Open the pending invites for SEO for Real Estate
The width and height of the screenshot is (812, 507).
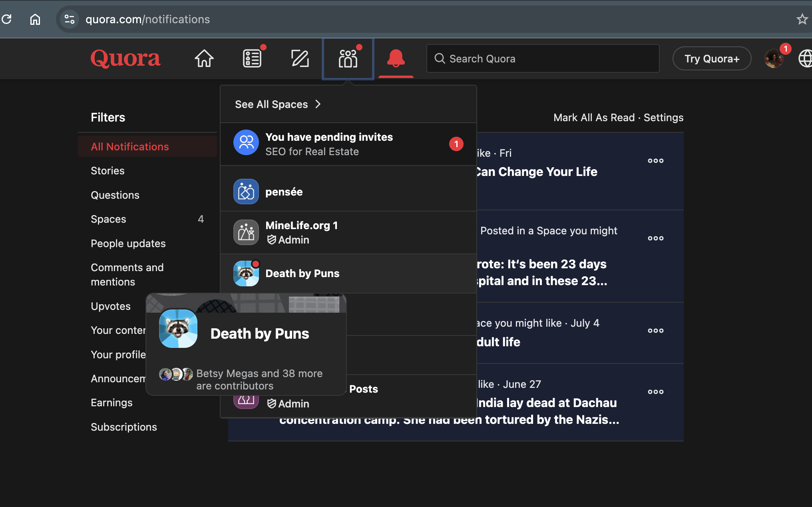(348, 144)
